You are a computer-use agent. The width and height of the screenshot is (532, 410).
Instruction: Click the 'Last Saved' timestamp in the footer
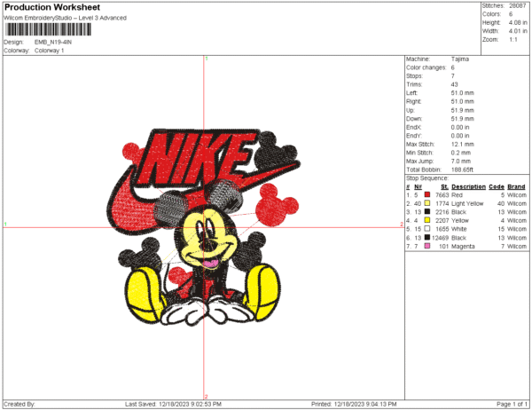coord(173,404)
